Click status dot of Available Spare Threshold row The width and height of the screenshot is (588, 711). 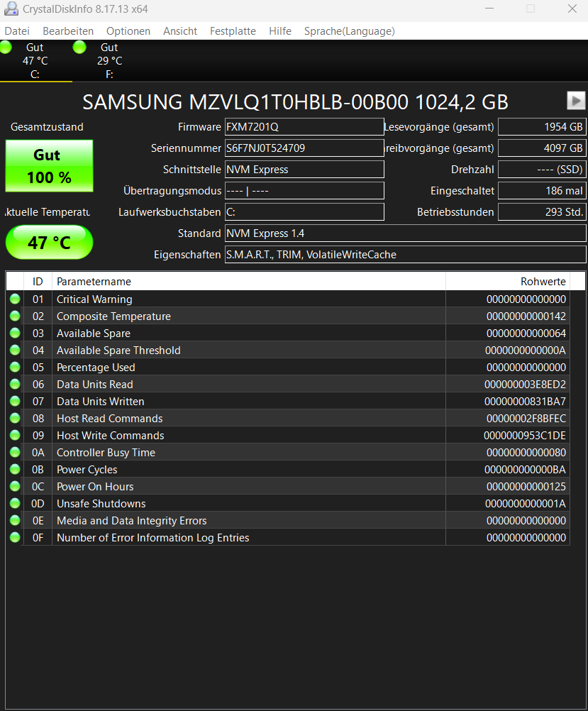[15, 350]
